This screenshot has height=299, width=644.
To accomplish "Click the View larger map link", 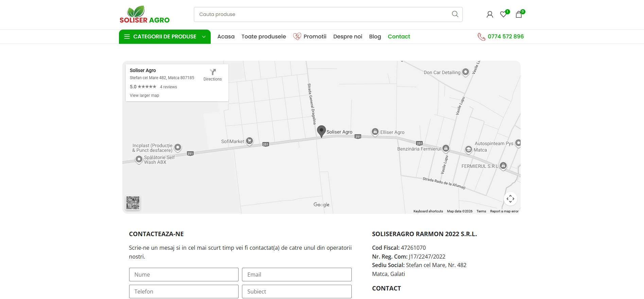I will [x=144, y=95].
